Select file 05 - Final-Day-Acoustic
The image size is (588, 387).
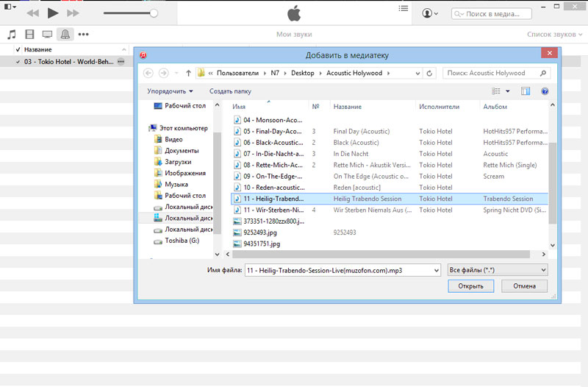click(x=268, y=131)
